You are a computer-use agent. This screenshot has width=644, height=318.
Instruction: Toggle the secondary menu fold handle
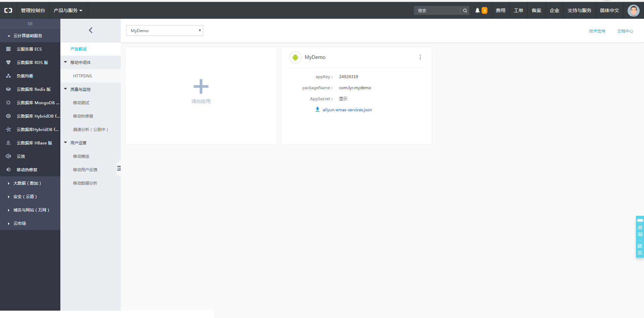click(119, 168)
